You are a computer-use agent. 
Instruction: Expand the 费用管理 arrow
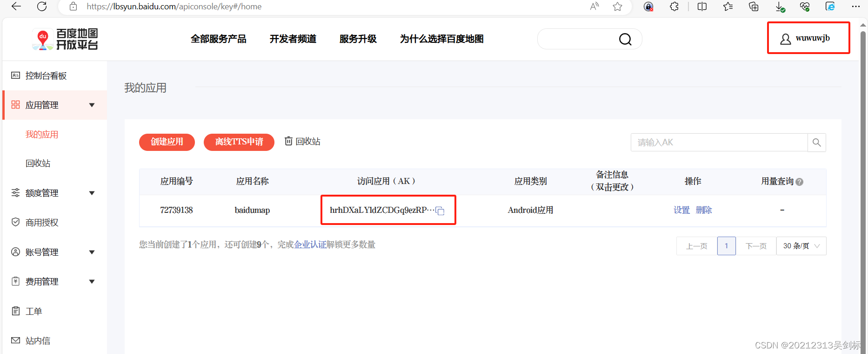point(92,282)
